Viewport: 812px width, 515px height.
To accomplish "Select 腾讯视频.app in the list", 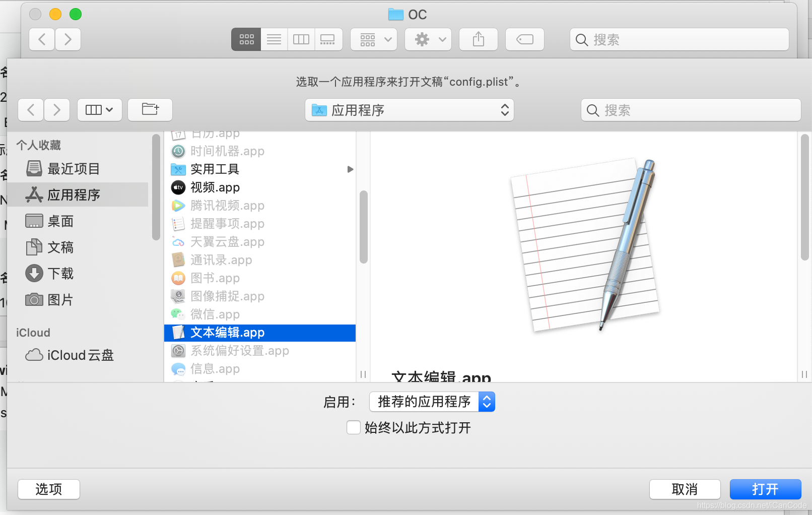I will (x=260, y=206).
